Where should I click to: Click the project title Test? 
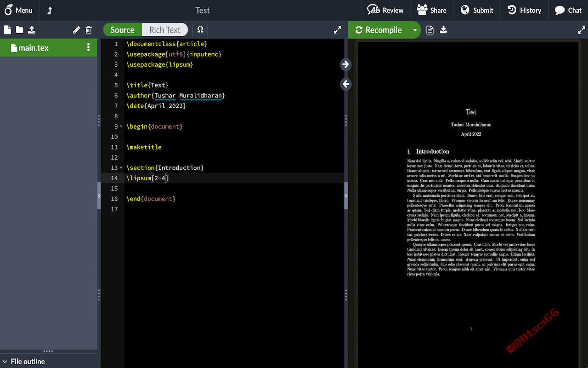click(203, 10)
